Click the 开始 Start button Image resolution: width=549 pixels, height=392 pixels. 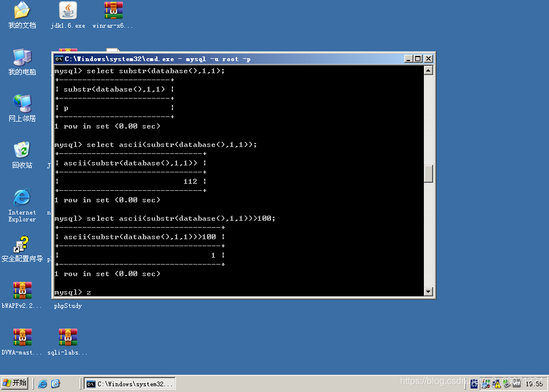14,383
